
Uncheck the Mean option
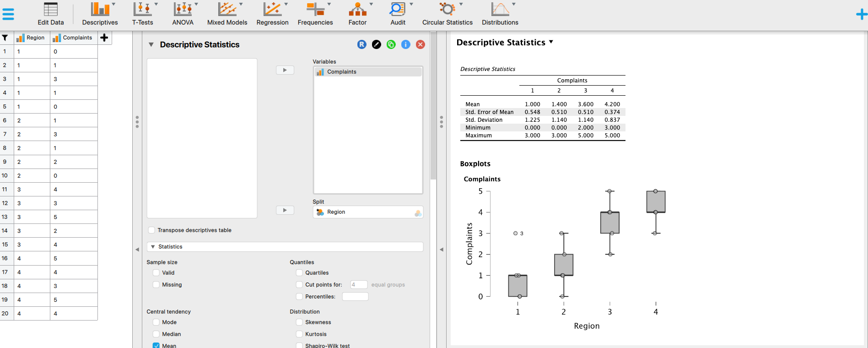click(156, 346)
